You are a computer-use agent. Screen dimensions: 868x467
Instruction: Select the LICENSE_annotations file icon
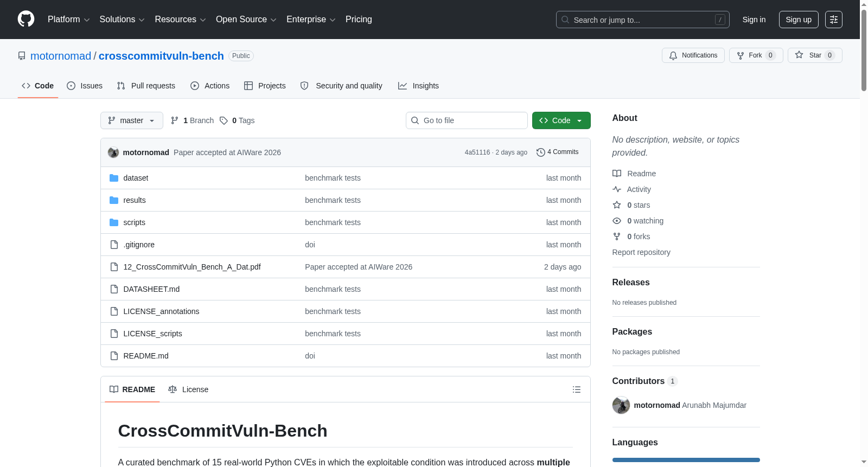(114, 311)
